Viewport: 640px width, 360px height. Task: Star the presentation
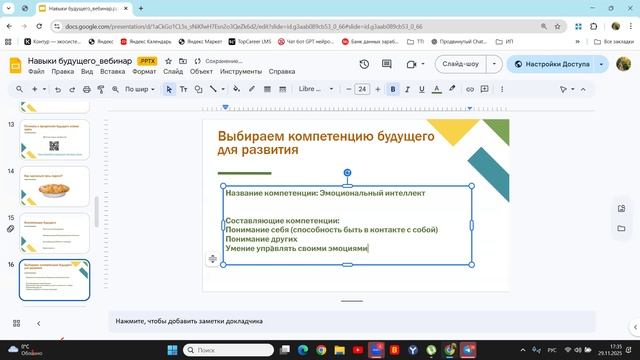[x=168, y=61]
